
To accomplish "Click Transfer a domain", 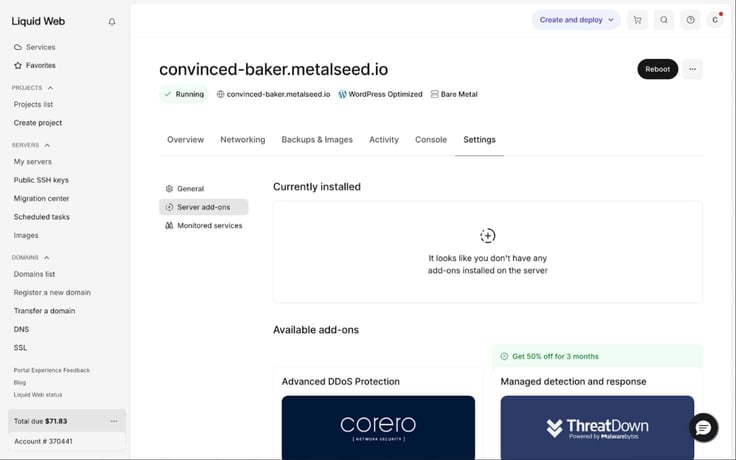I will click(44, 311).
